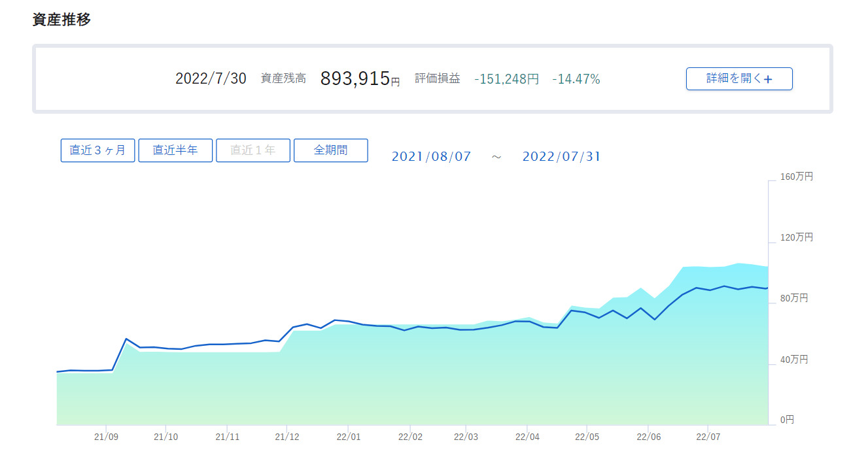Click the plus icon in details button
The height and width of the screenshot is (457, 868).
(768, 79)
